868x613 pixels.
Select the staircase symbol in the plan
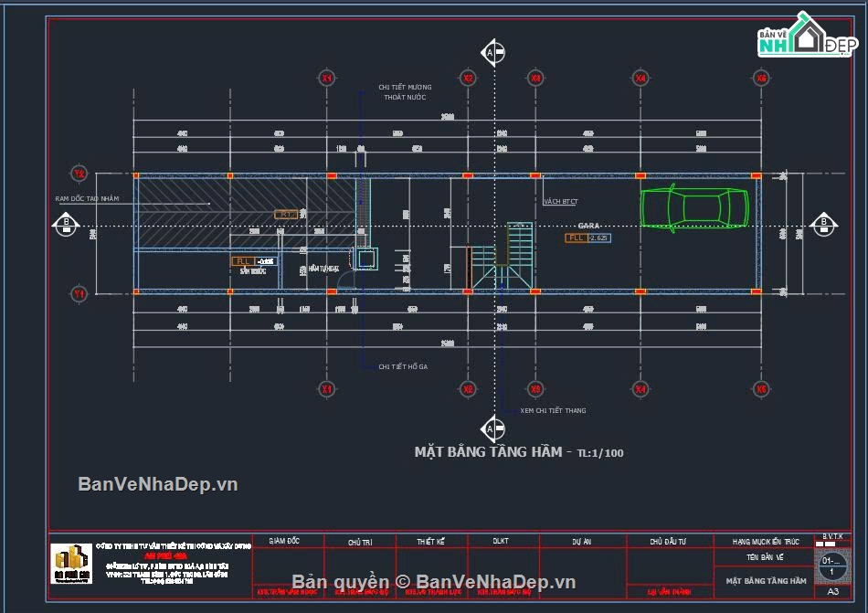(x=501, y=256)
